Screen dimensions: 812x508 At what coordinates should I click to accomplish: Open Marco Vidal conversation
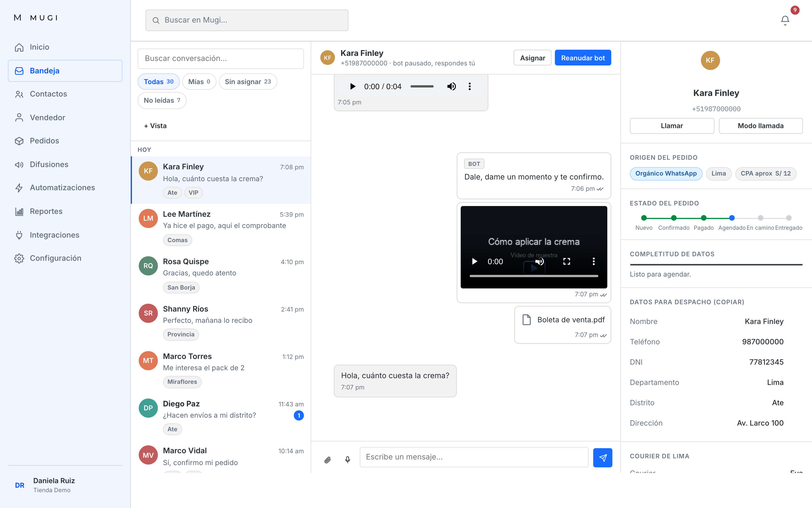pyautogui.click(x=221, y=457)
